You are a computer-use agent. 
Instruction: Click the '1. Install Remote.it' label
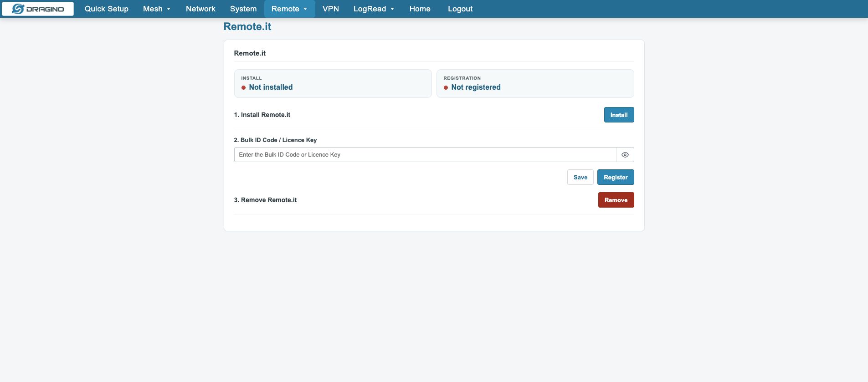[262, 115]
